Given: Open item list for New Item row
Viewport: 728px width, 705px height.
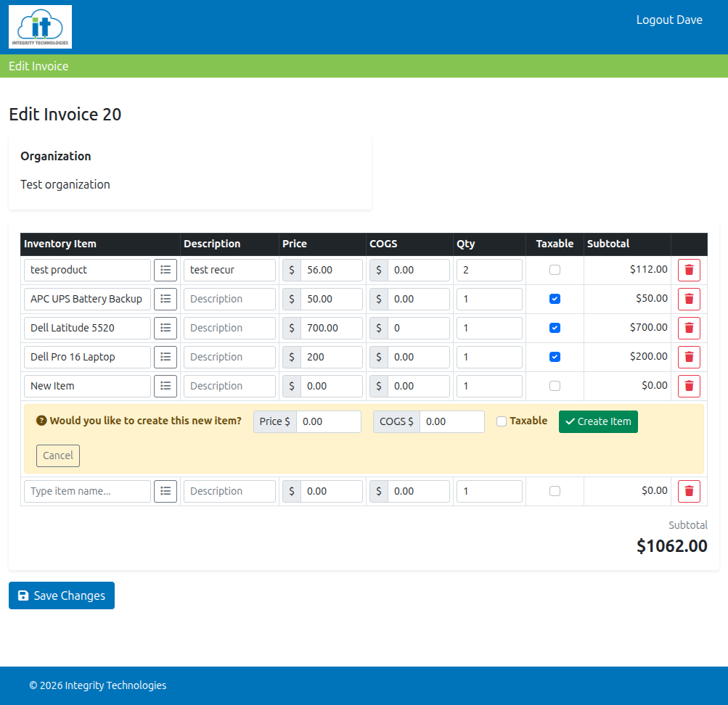Looking at the screenshot, I should (165, 386).
